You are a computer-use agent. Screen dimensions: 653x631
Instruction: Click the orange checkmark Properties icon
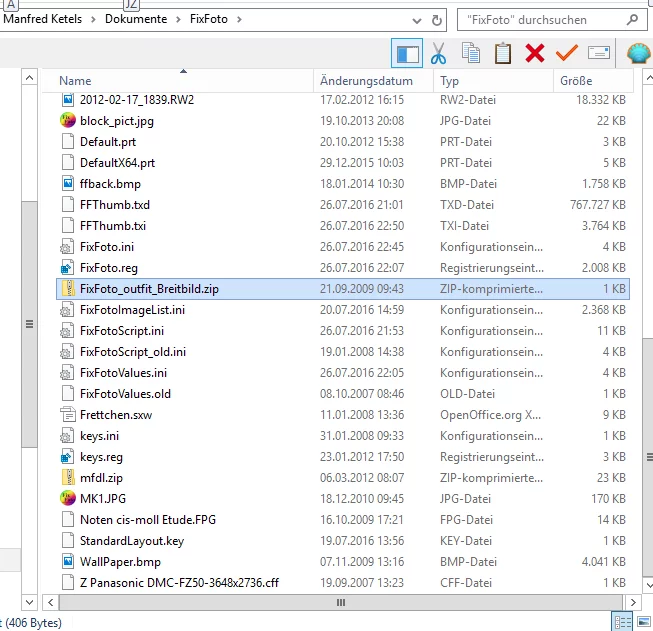point(567,53)
